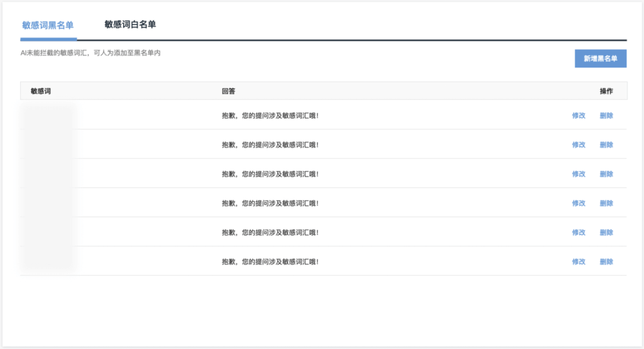This screenshot has width=644, height=349.
Task: Select first row's blurred sensitive word cell
Action: (x=47, y=116)
